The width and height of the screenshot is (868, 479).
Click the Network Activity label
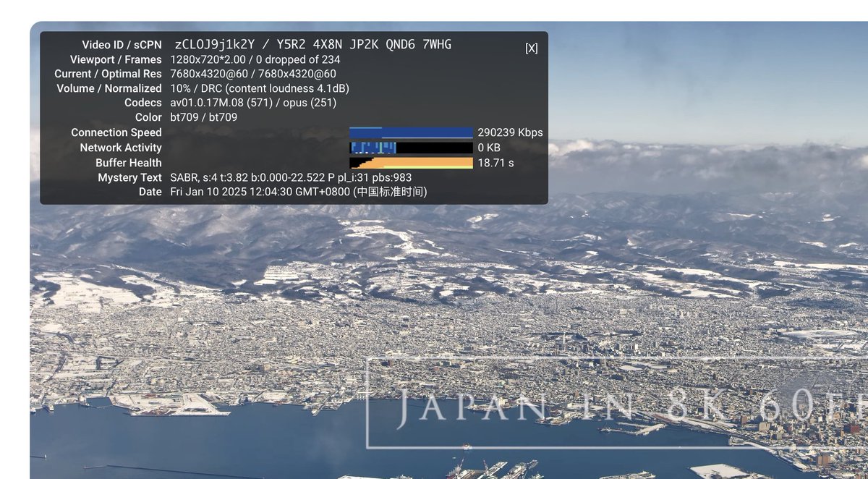(x=121, y=148)
